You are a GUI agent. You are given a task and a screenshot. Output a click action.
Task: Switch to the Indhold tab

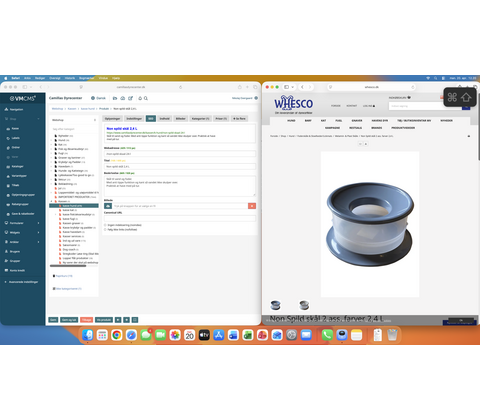click(164, 119)
